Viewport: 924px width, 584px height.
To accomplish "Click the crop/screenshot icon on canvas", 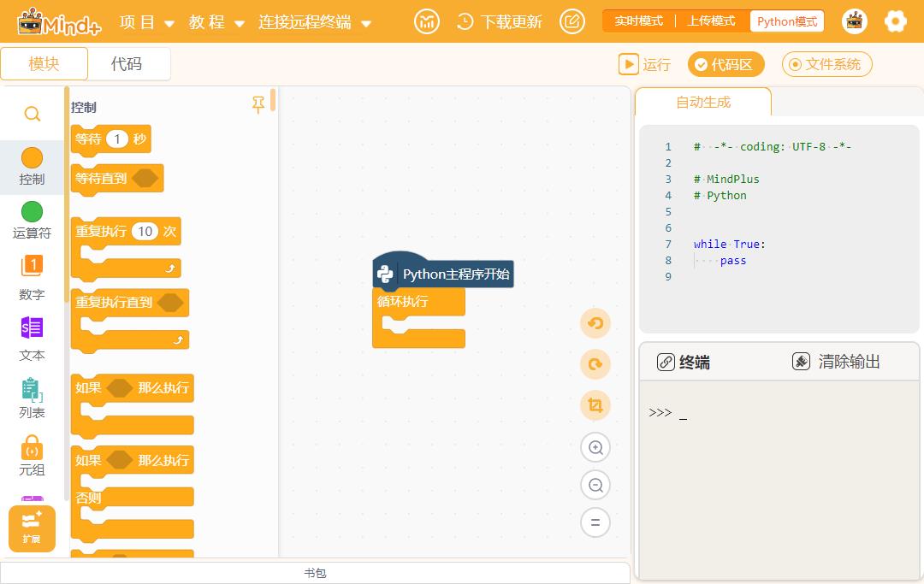I will tap(595, 405).
